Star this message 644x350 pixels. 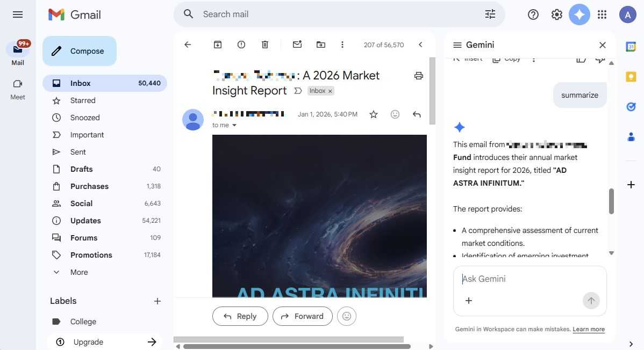tap(374, 114)
